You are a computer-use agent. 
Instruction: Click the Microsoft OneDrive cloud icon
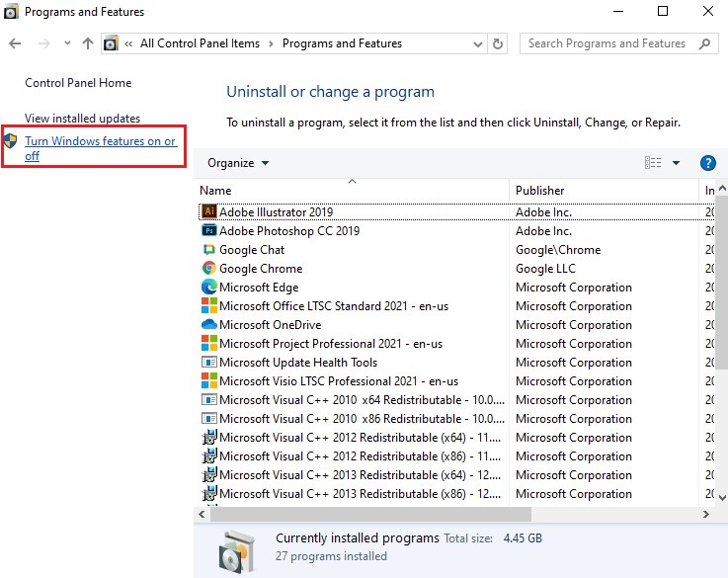point(209,324)
